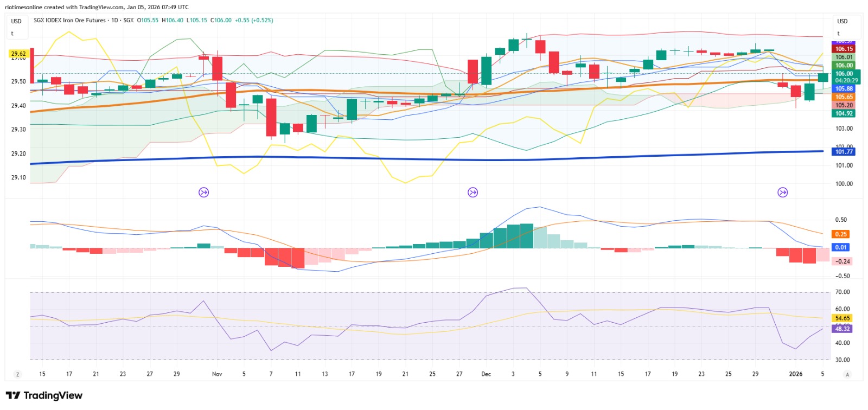Open the contract roll marker before December

pos(473,192)
